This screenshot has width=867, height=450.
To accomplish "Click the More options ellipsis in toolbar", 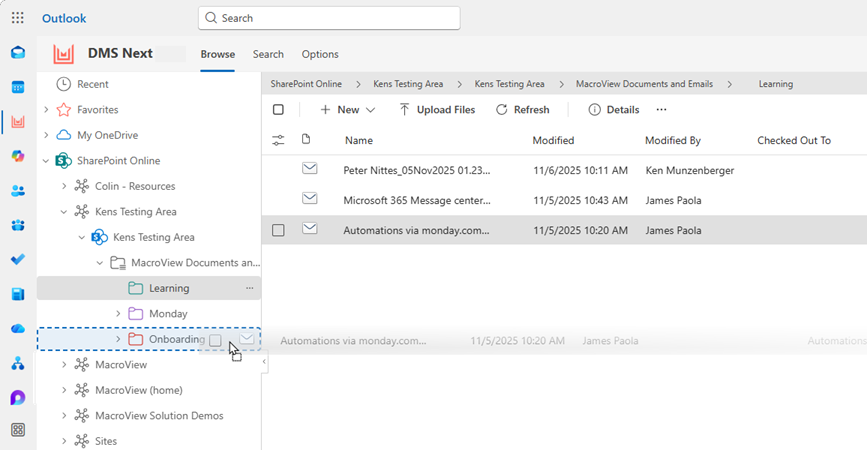I will click(x=661, y=110).
